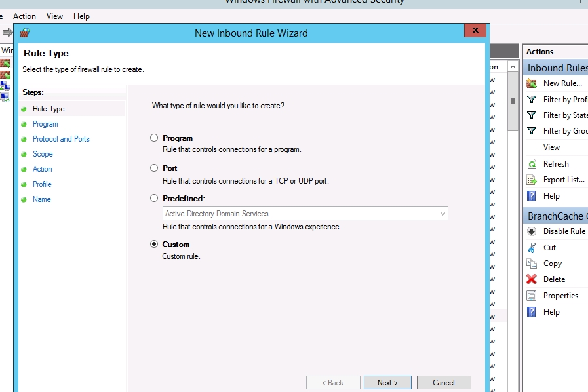Choose the Predefined rule radio button

pyautogui.click(x=154, y=198)
